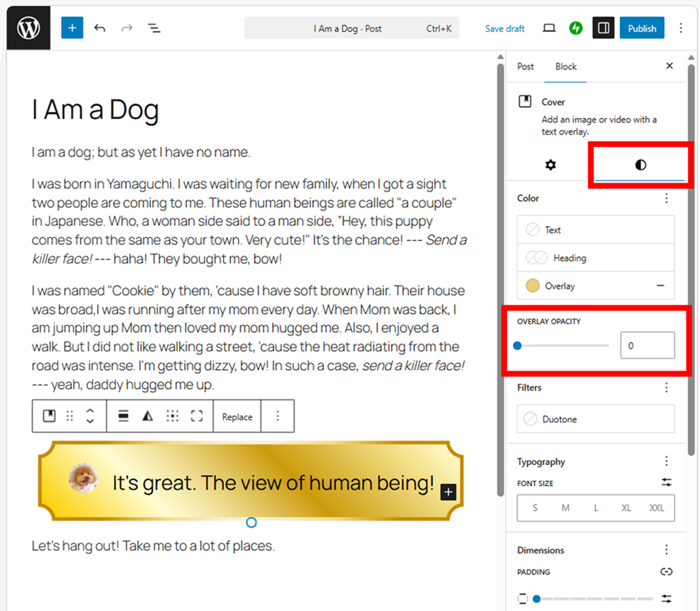Toggle the settings sidebar panel
Viewport: 700px width, 611px height.
click(x=603, y=28)
